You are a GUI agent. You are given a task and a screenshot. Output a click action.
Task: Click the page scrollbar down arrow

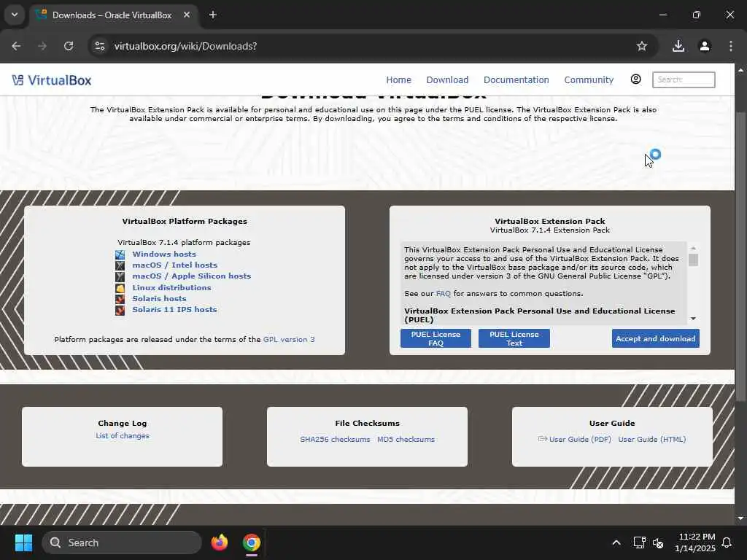pos(740,518)
